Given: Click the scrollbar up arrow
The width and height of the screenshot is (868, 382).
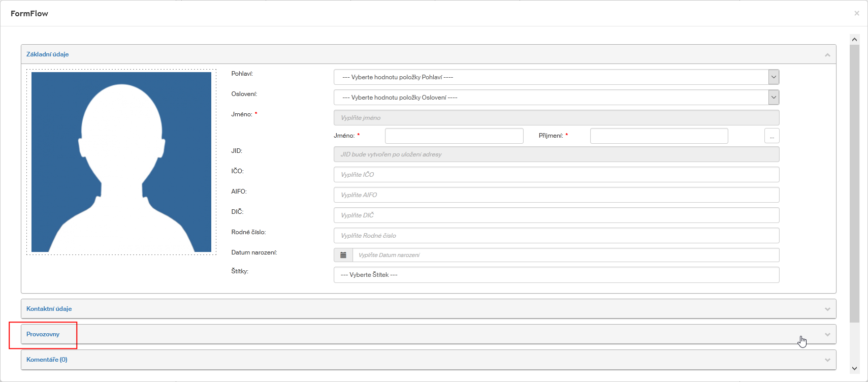Looking at the screenshot, I should coord(854,39).
